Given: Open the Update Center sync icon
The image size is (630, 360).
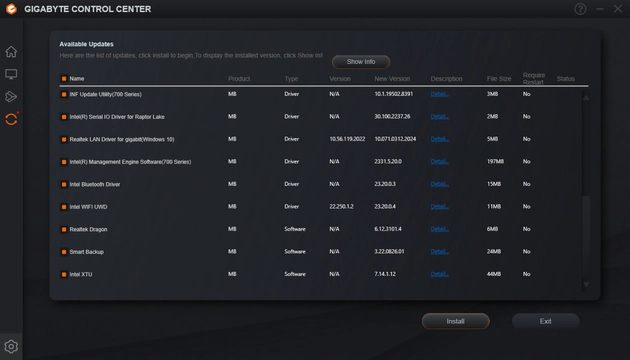Looking at the screenshot, I should (11, 119).
